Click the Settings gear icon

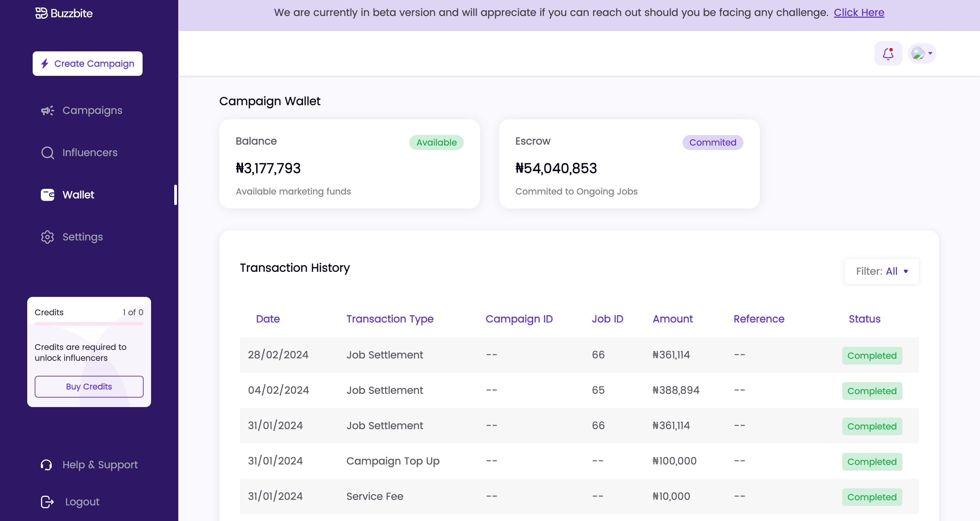coord(48,237)
